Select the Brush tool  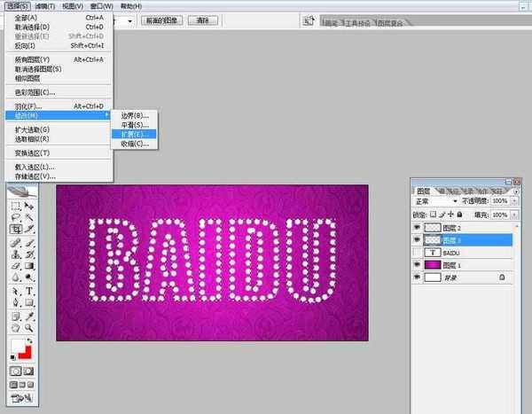pos(29,243)
